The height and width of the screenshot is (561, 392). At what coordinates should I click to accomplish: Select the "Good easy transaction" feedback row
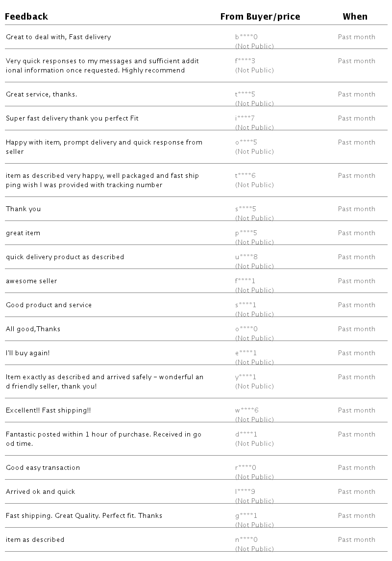pos(43,468)
